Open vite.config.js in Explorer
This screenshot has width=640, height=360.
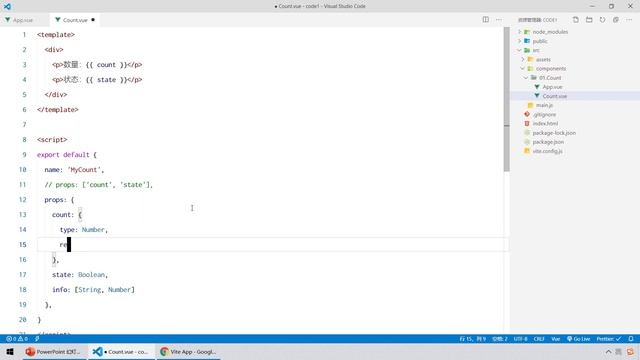(x=547, y=151)
